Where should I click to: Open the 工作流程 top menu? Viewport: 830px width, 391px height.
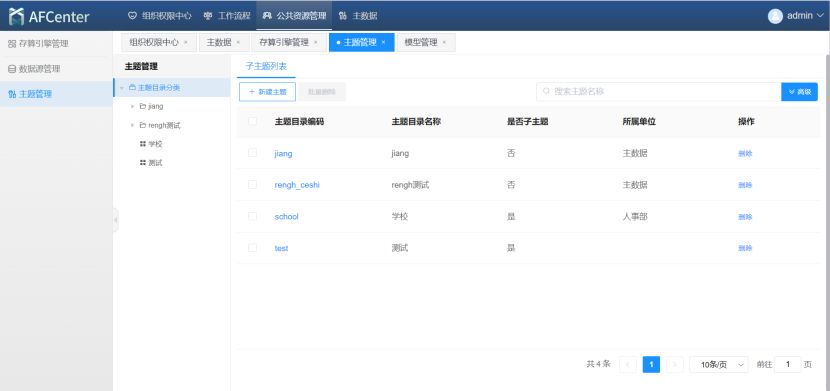(227, 16)
